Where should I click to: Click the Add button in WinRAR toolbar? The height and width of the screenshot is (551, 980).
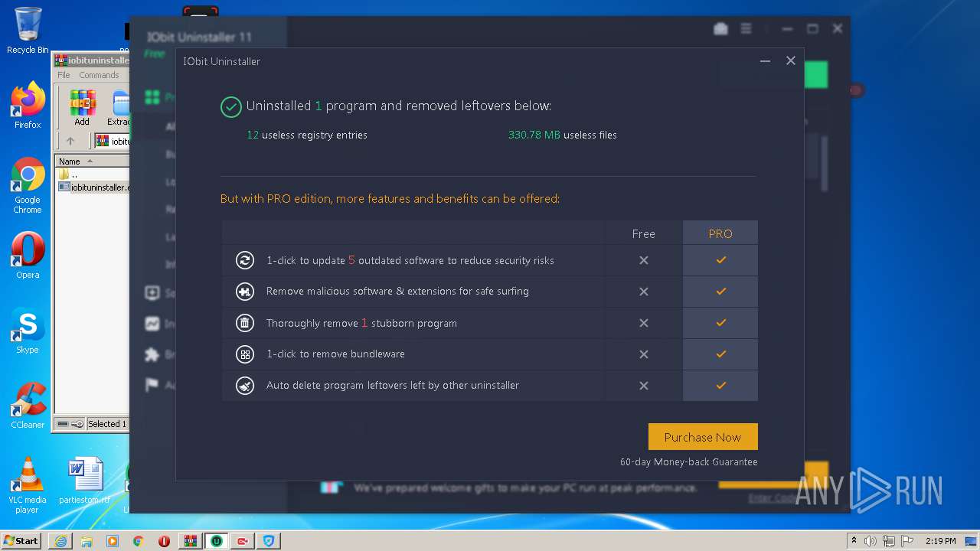[82, 108]
